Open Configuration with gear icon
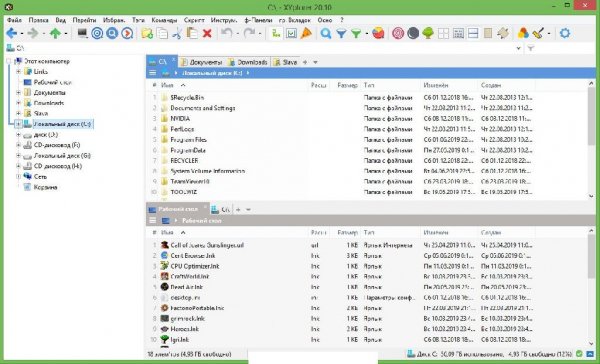This screenshot has height=364, width=600. pos(565,33)
